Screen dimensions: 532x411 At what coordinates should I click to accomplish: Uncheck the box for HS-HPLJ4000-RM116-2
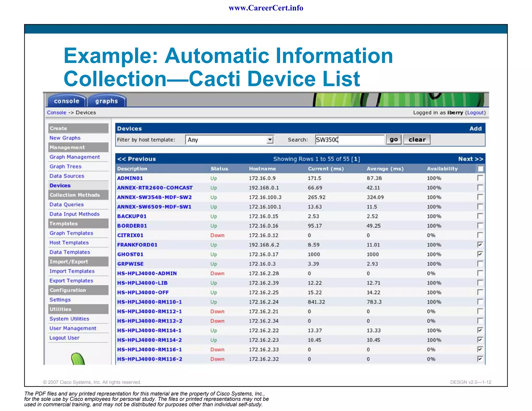pos(480,359)
